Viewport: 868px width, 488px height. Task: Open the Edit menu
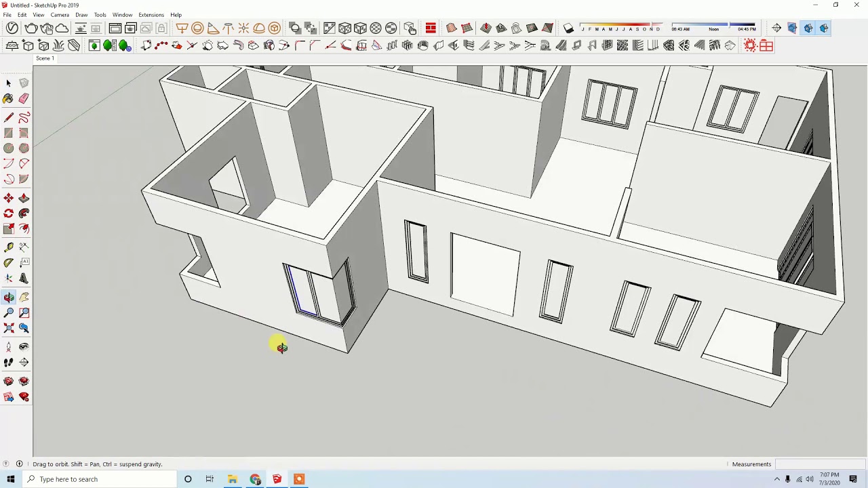22,15
